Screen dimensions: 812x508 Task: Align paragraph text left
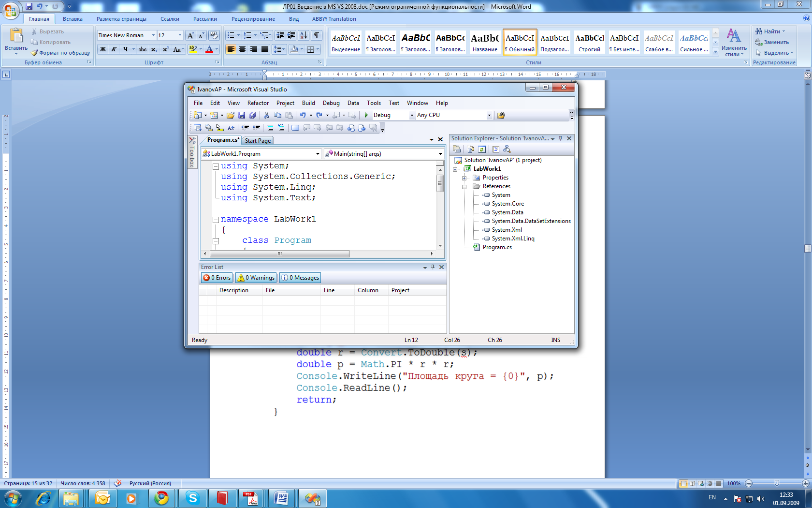pos(231,49)
